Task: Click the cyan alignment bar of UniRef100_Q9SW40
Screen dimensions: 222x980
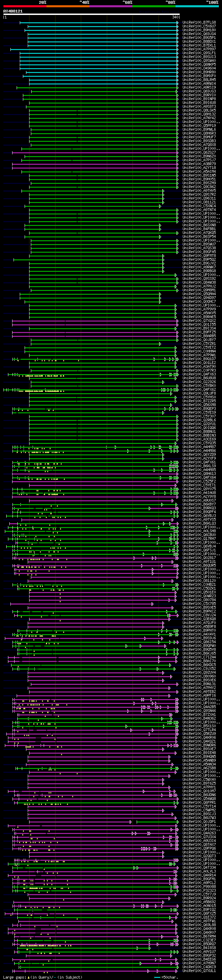Action: [x=99, y=61]
